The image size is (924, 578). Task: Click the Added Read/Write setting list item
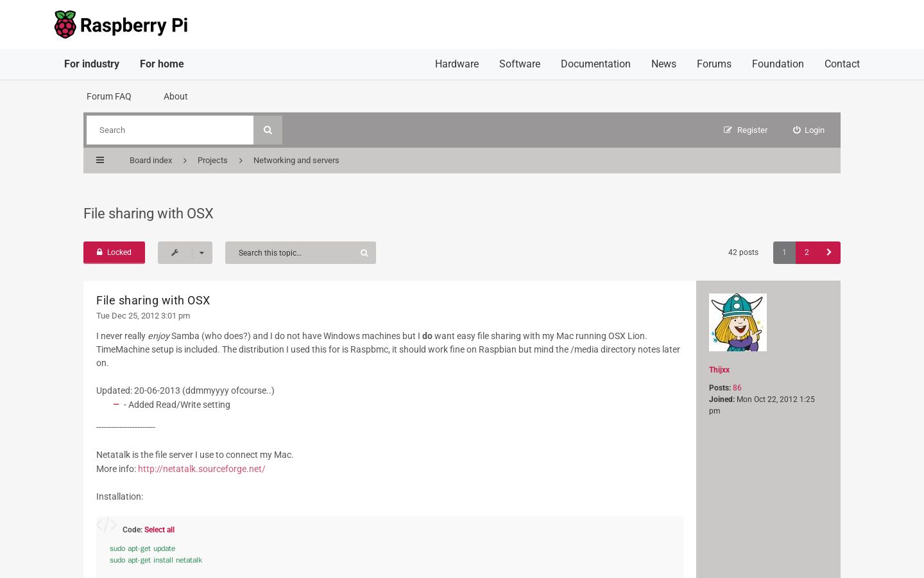tap(177, 405)
